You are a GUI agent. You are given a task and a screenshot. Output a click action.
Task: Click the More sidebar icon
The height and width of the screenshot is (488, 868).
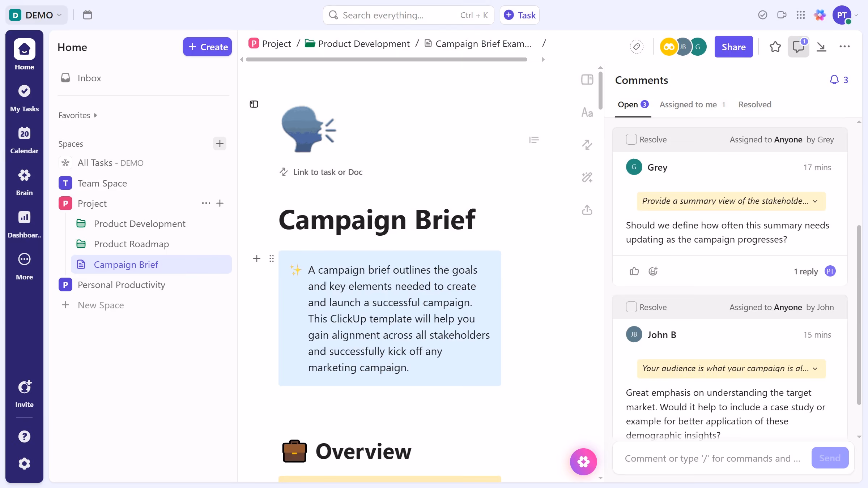[x=24, y=266]
